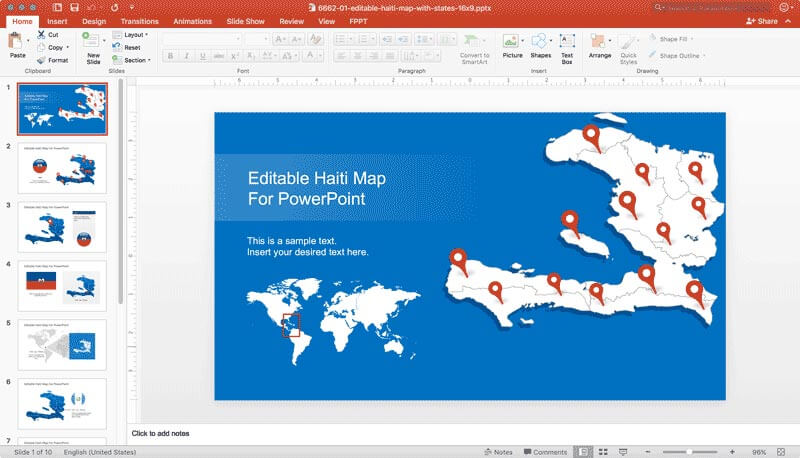Viewport: 800px width, 458px height.
Task: Expand the Shape Outline dropdown
Action: click(678, 55)
